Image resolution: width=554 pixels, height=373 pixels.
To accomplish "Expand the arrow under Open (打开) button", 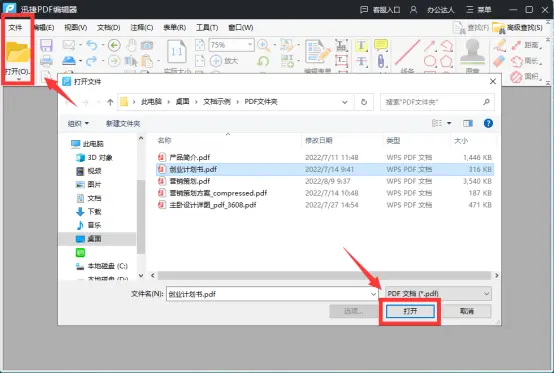I will tap(18, 79).
